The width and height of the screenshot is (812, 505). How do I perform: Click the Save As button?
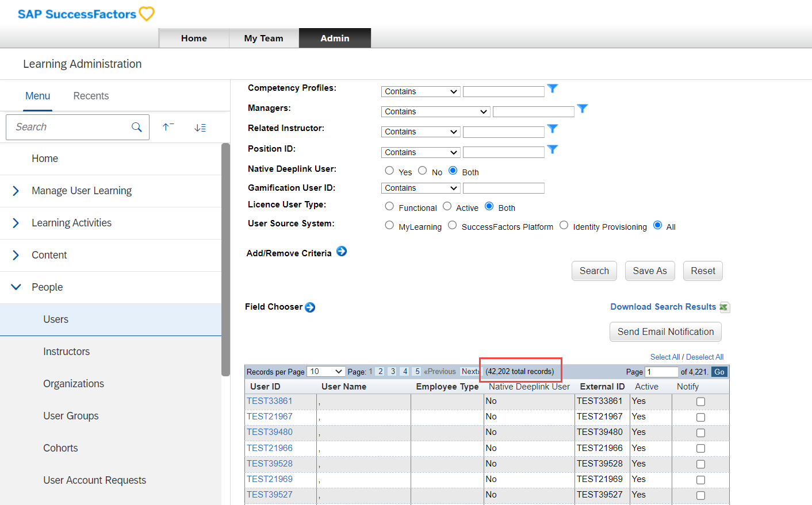[x=650, y=271]
